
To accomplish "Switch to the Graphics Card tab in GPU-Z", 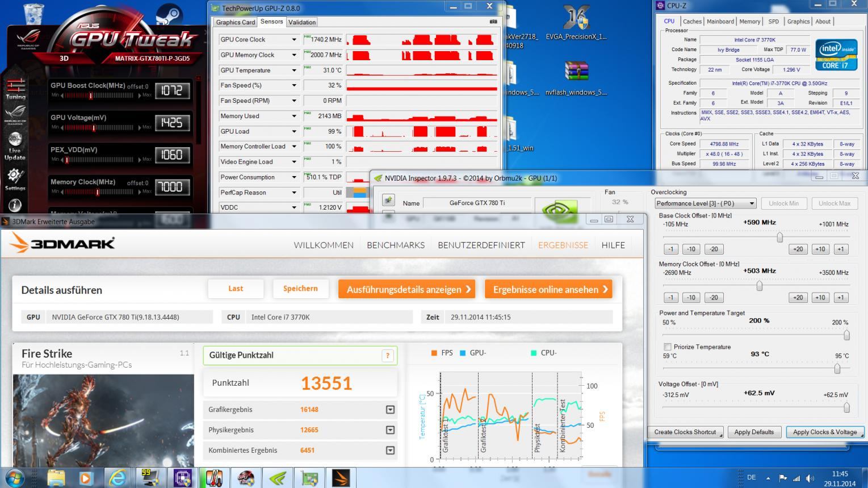I will pos(236,22).
